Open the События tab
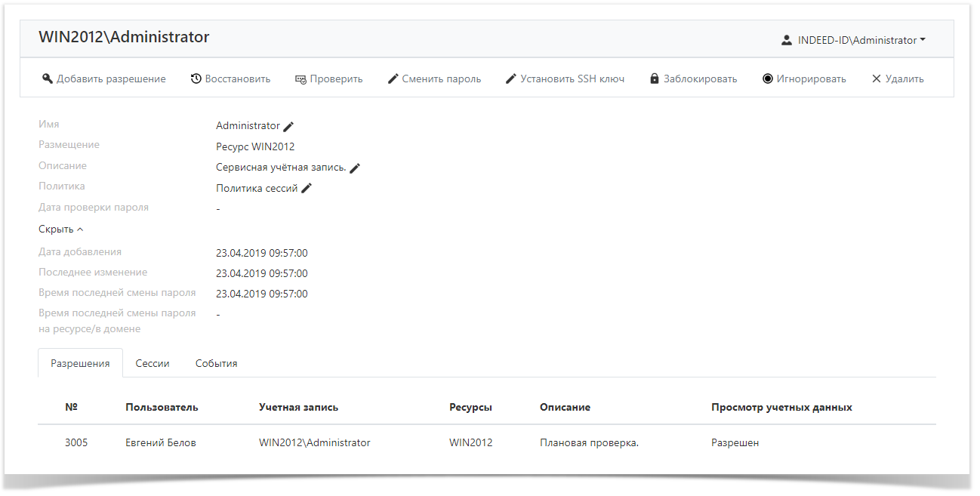Screen dimensions: 980x496 (x=216, y=363)
